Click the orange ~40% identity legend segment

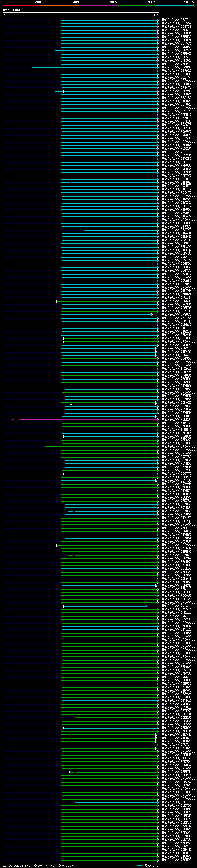(60, 6)
